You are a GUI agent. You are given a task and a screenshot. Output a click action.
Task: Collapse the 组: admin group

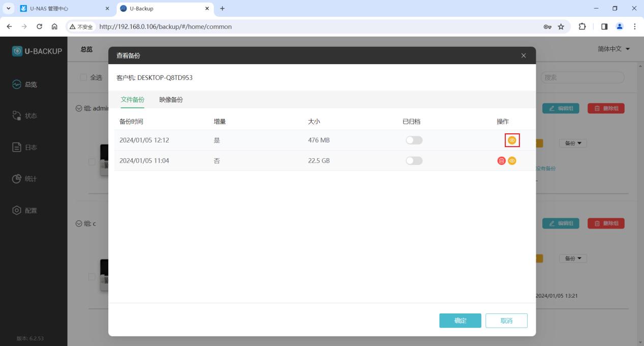click(79, 108)
